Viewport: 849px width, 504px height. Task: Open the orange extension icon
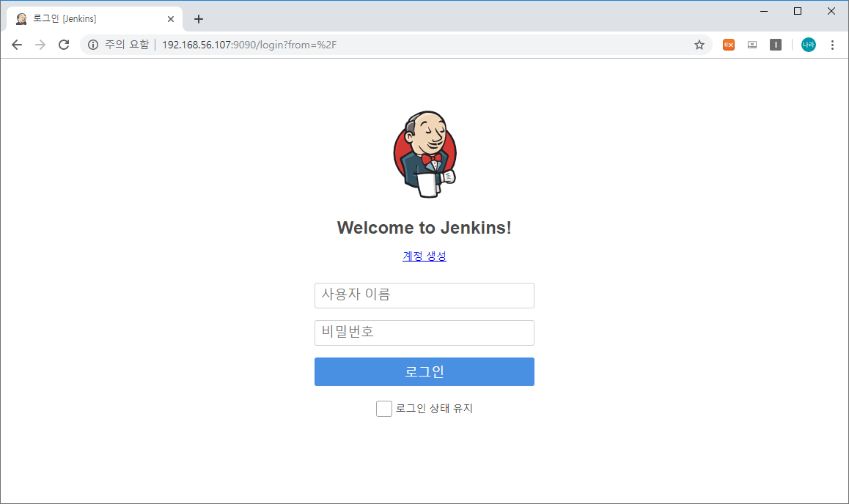pos(729,45)
